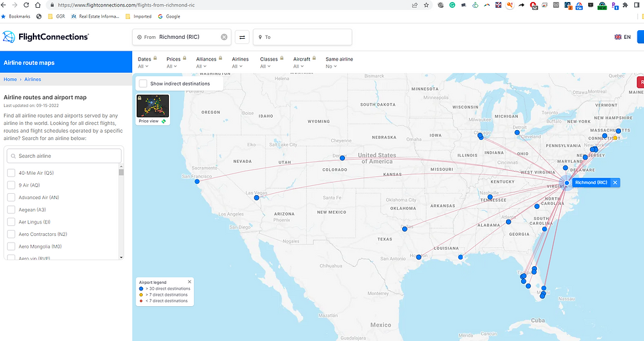
Task: Open the Aircraft filter dropdown
Action: pyautogui.click(x=304, y=62)
